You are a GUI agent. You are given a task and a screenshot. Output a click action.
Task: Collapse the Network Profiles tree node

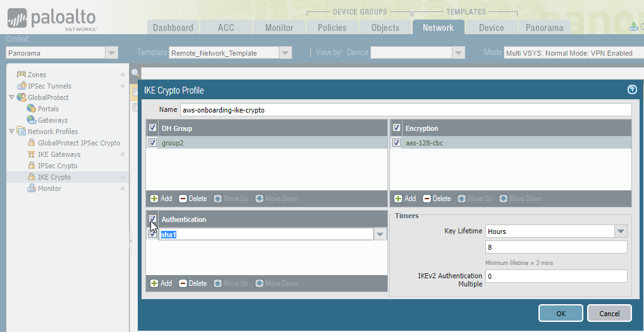[11, 132]
